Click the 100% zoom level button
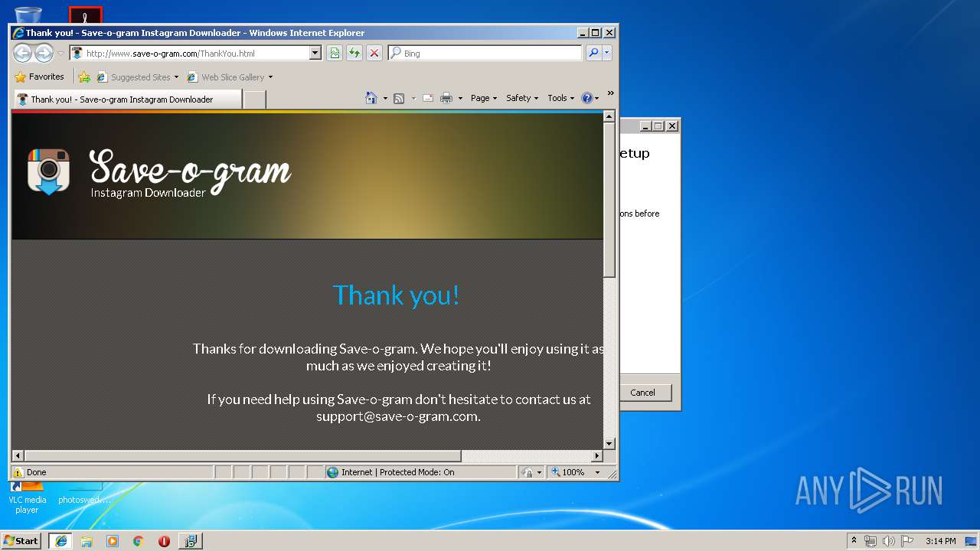 coord(569,472)
